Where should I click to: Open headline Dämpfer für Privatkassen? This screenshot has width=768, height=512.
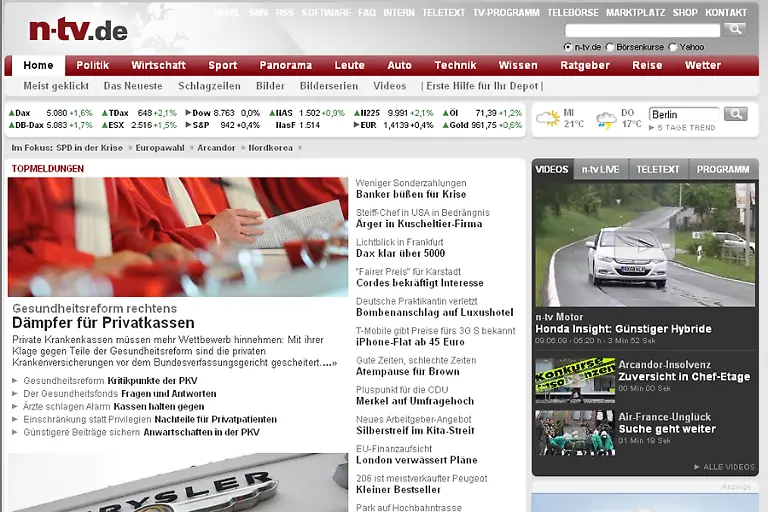(x=103, y=323)
